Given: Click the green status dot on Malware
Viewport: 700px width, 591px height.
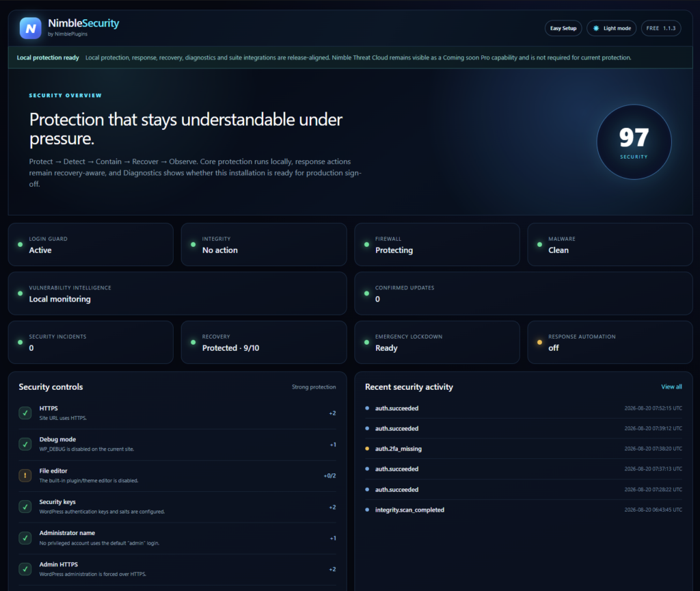Looking at the screenshot, I should coord(540,244).
